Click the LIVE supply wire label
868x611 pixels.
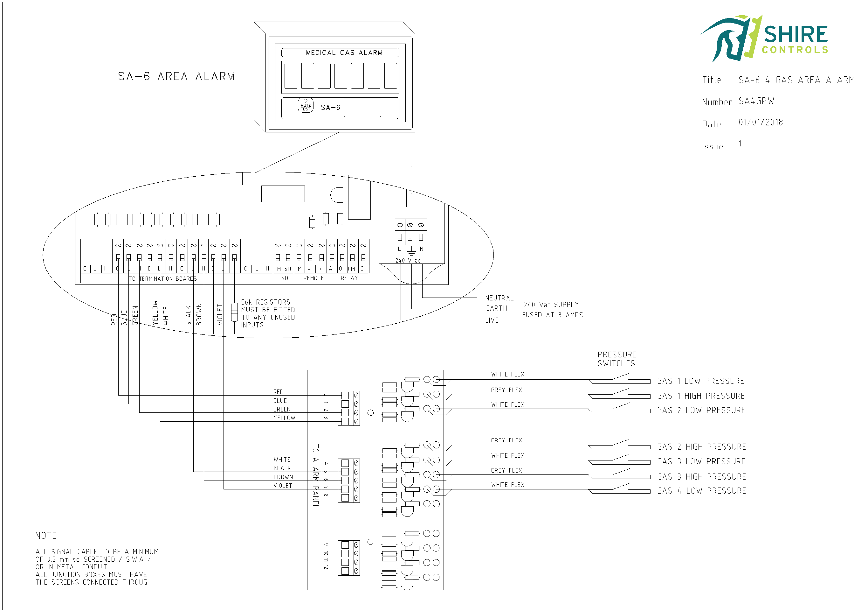tap(492, 320)
